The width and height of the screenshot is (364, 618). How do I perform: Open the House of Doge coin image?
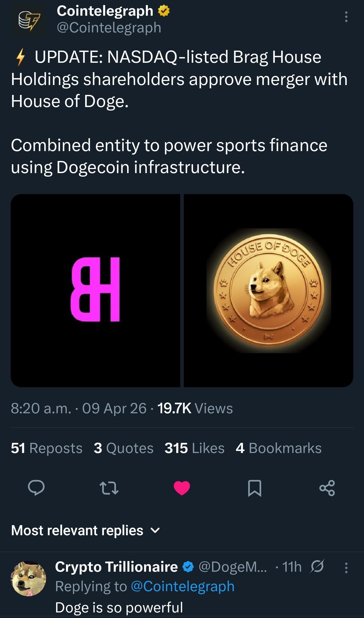click(x=268, y=290)
